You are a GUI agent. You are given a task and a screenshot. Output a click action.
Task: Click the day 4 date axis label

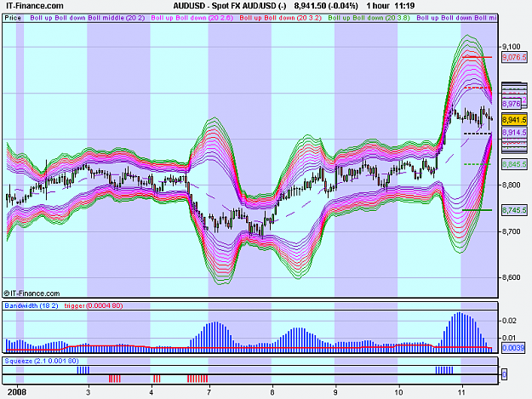pyautogui.click(x=152, y=392)
